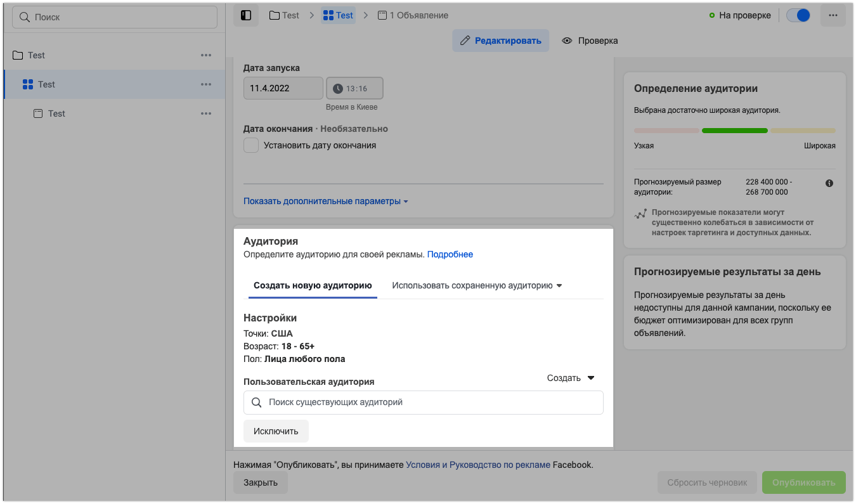This screenshot has width=856, height=504.
Task: Open options for Test campaign folder
Action: point(206,55)
